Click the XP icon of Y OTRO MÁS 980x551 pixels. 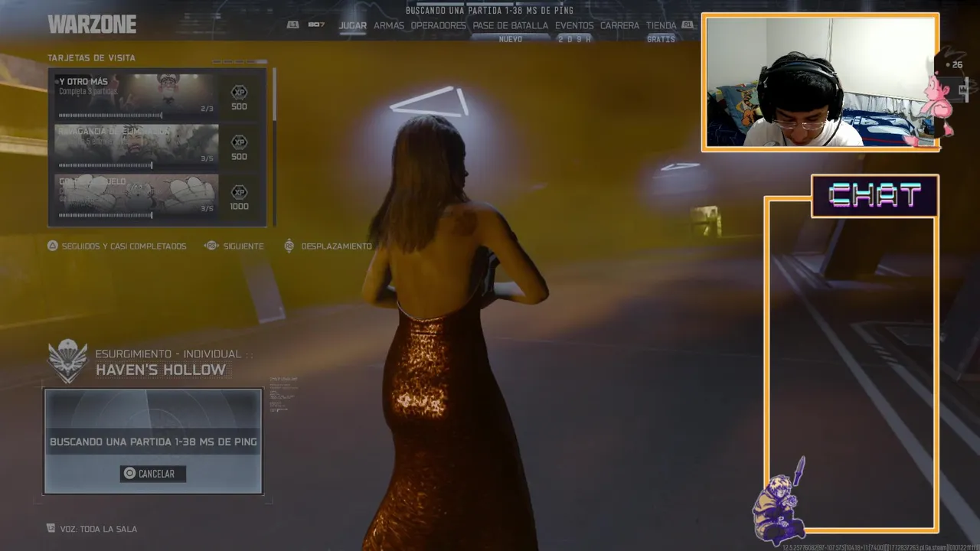(239, 92)
